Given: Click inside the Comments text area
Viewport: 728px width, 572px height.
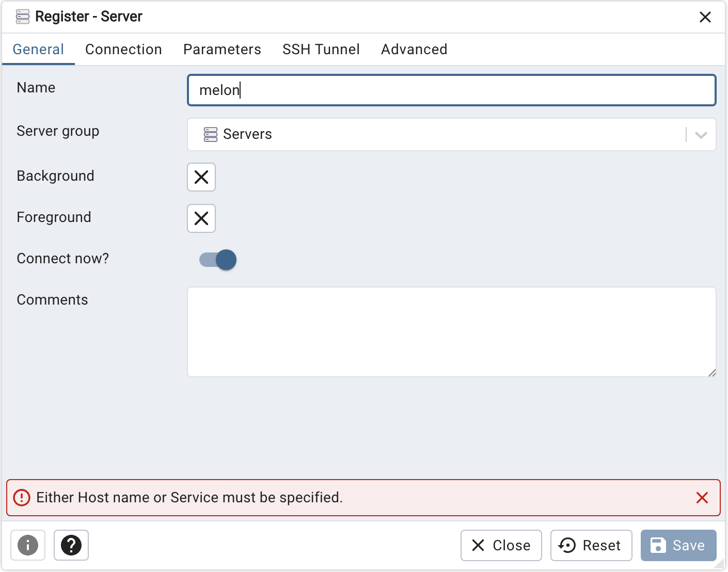Looking at the screenshot, I should (x=452, y=332).
